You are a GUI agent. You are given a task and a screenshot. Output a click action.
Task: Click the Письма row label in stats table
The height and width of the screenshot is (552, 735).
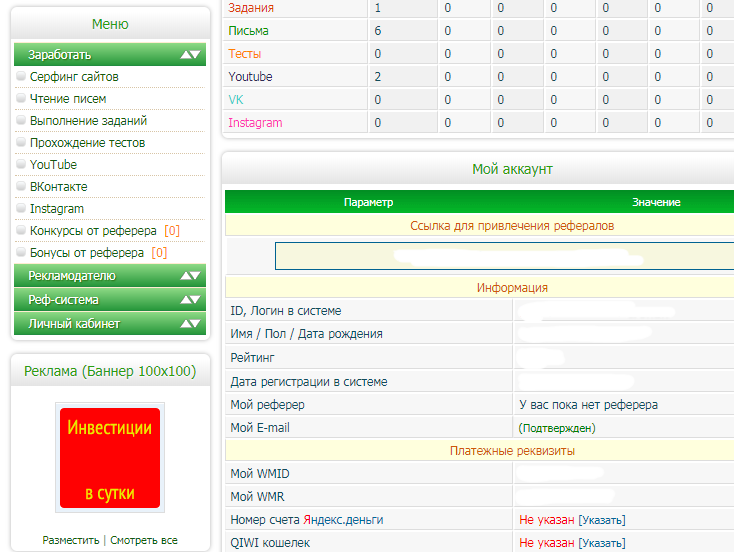[x=248, y=31]
